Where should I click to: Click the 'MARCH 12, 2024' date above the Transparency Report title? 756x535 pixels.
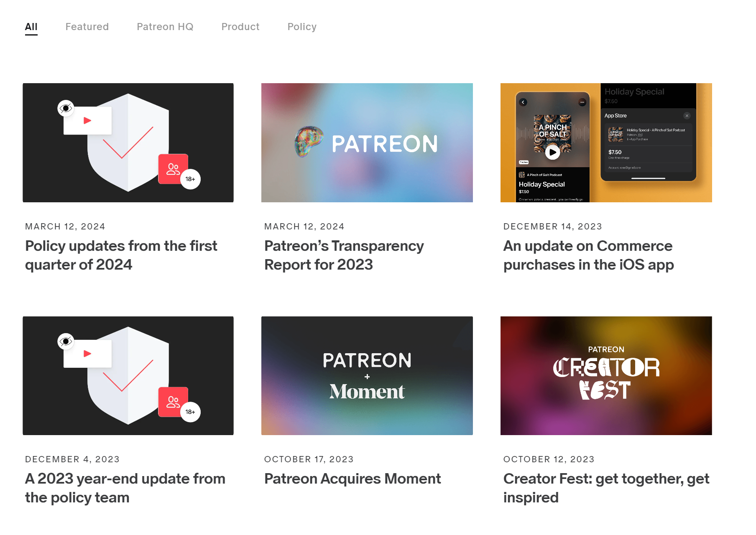point(304,227)
